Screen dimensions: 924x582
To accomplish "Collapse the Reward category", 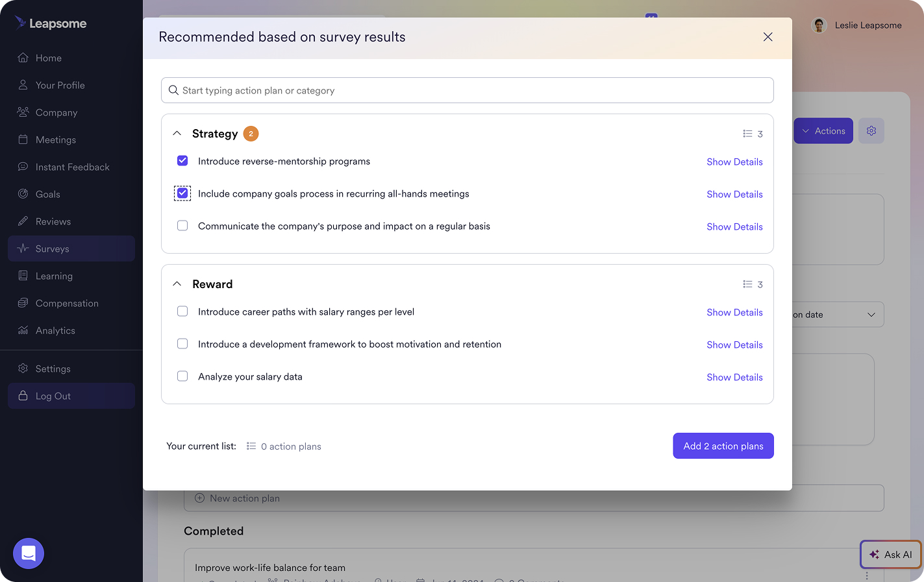I will click(x=177, y=283).
